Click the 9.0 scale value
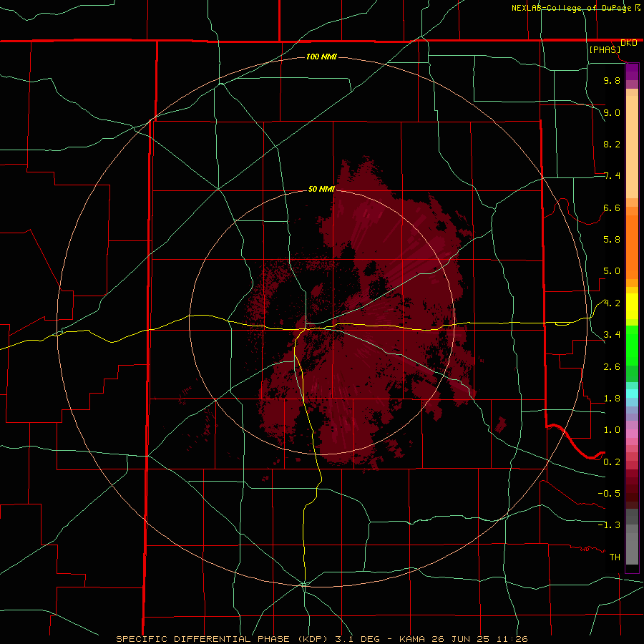This screenshot has height=644, width=644. 612,112
